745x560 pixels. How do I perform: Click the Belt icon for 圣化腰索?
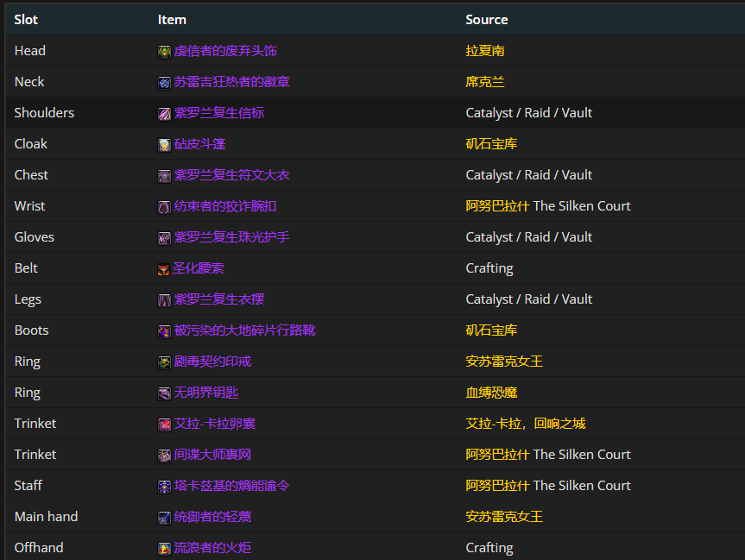(163, 268)
